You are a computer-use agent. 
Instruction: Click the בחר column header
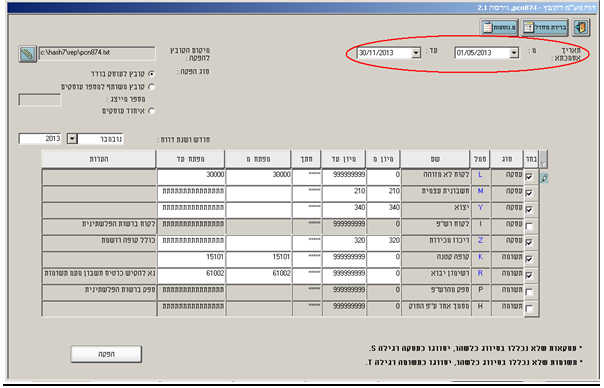531,159
